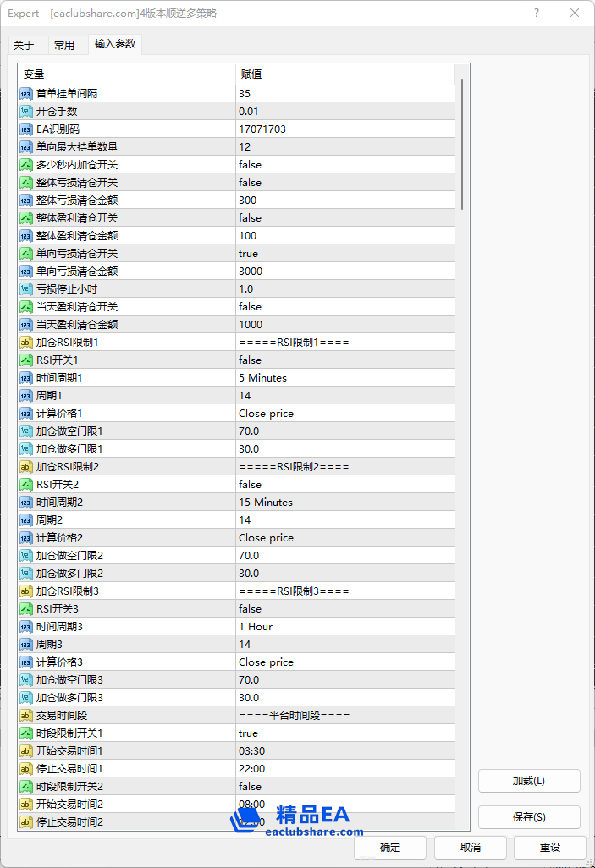The image size is (595, 868).
Task: Click the double-type icon beside 开仓手数
Action: [26, 112]
